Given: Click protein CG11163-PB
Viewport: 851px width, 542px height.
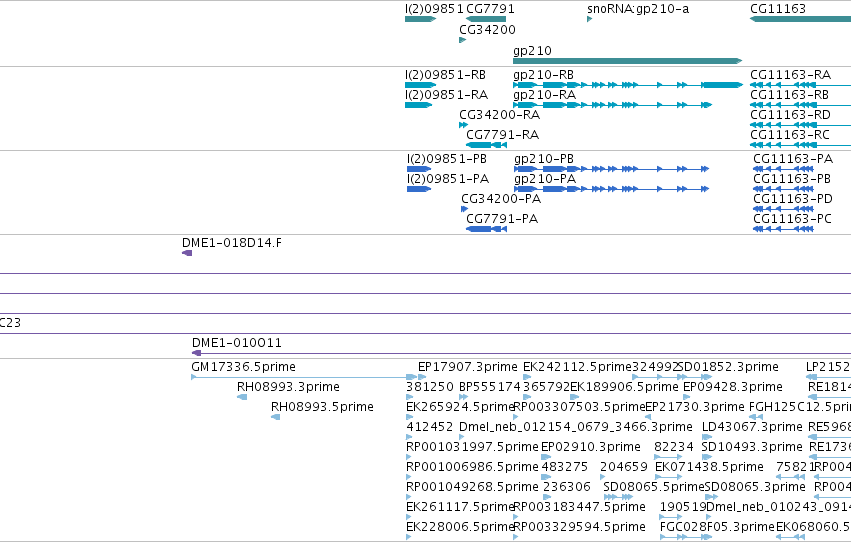Looking at the screenshot, I should pos(783,189).
